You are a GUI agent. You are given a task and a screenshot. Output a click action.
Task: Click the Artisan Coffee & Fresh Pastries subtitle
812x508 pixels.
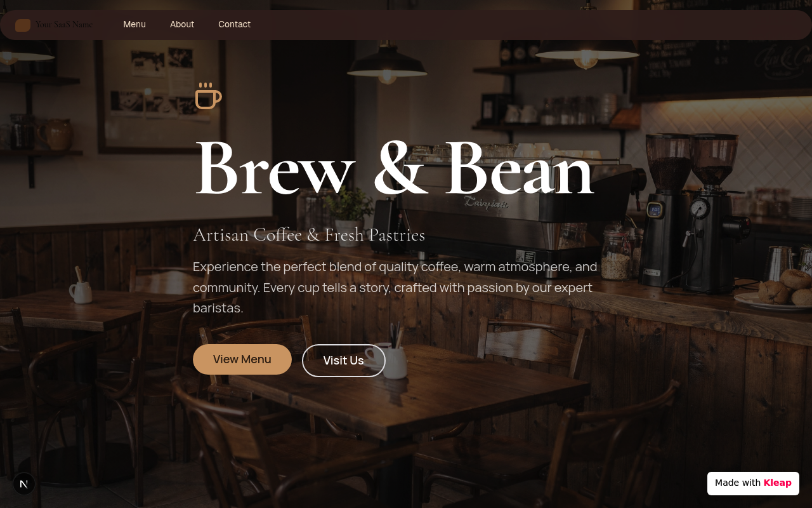(x=309, y=235)
